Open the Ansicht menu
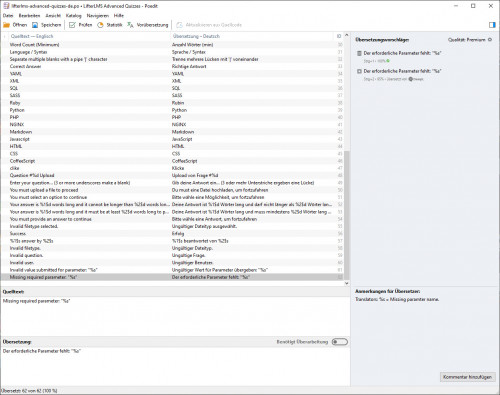Screen dimensions: 500x395 click(x=53, y=16)
